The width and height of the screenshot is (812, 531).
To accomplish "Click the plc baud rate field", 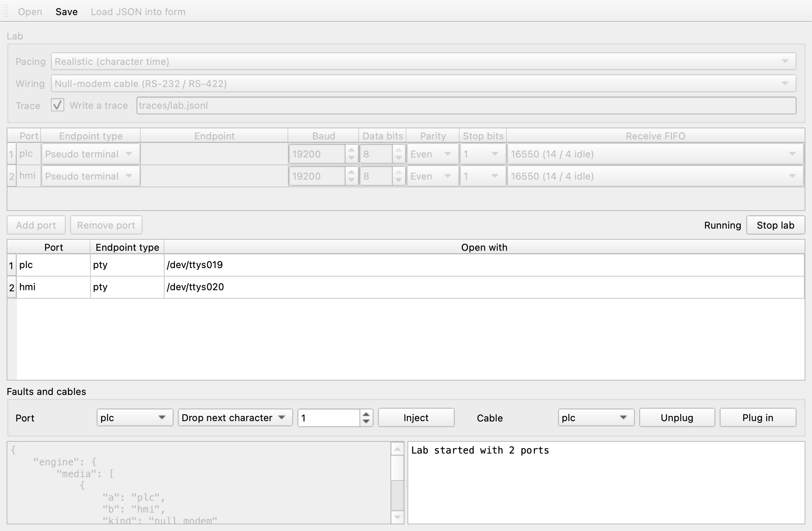I will [x=317, y=154].
